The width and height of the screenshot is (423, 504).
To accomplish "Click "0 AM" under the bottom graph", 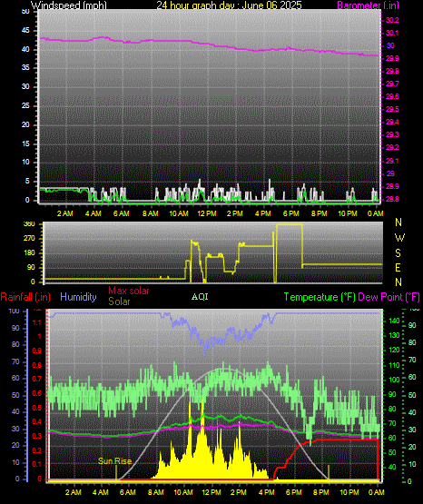I will pyautogui.click(x=377, y=492).
